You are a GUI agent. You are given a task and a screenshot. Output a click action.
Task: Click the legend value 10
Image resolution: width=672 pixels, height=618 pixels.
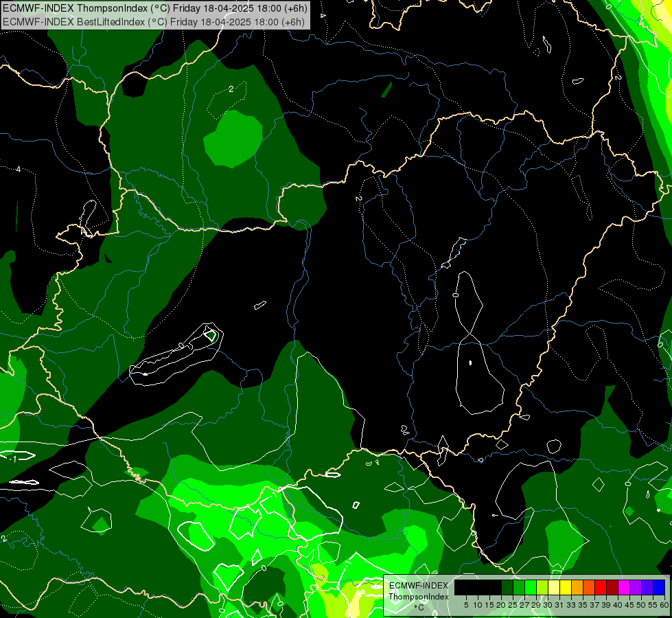tap(478, 605)
